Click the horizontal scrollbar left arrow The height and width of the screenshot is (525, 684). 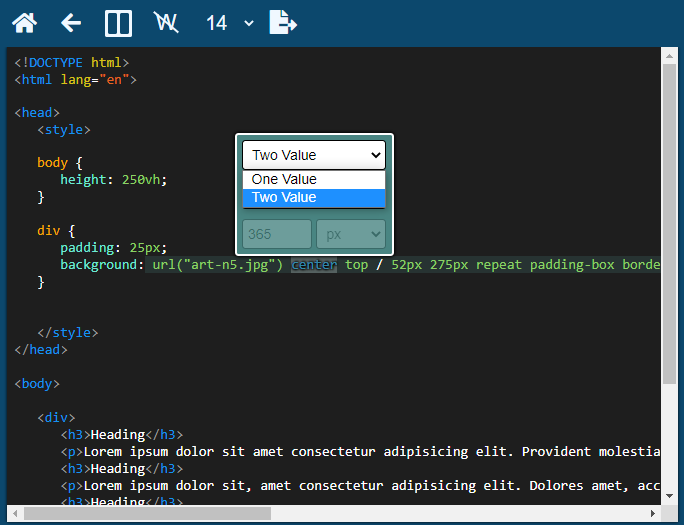coord(15,513)
